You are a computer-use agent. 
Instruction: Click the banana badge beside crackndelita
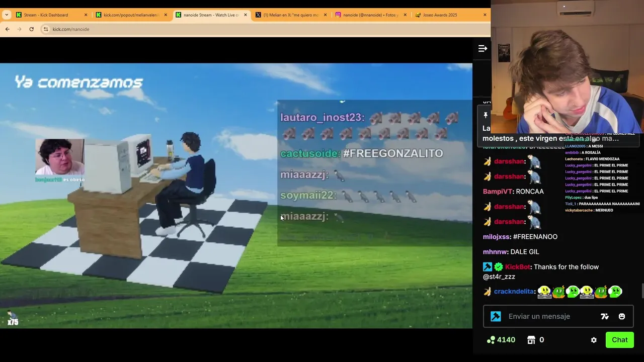tap(487, 292)
